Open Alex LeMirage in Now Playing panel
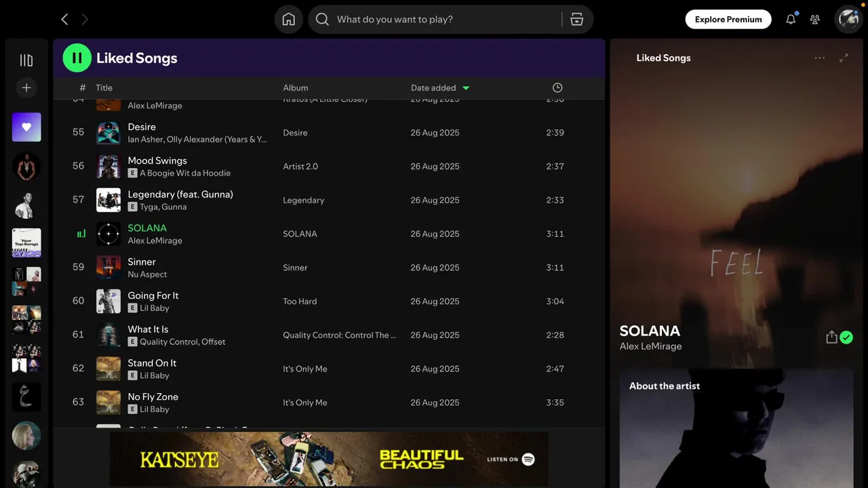Screen dimensions: 868x488 (651, 346)
